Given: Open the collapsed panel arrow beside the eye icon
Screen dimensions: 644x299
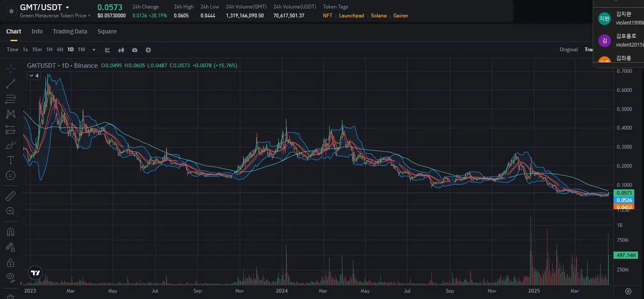Looking at the screenshot, I should [22, 283].
